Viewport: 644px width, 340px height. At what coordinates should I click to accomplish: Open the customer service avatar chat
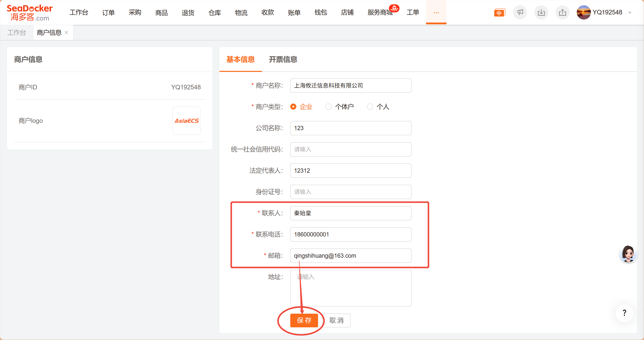click(628, 254)
